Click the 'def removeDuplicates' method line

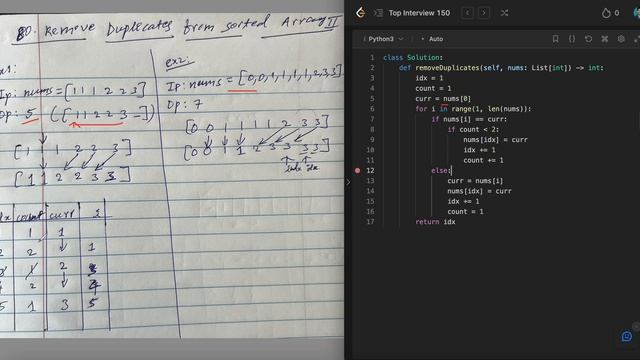tap(501, 68)
